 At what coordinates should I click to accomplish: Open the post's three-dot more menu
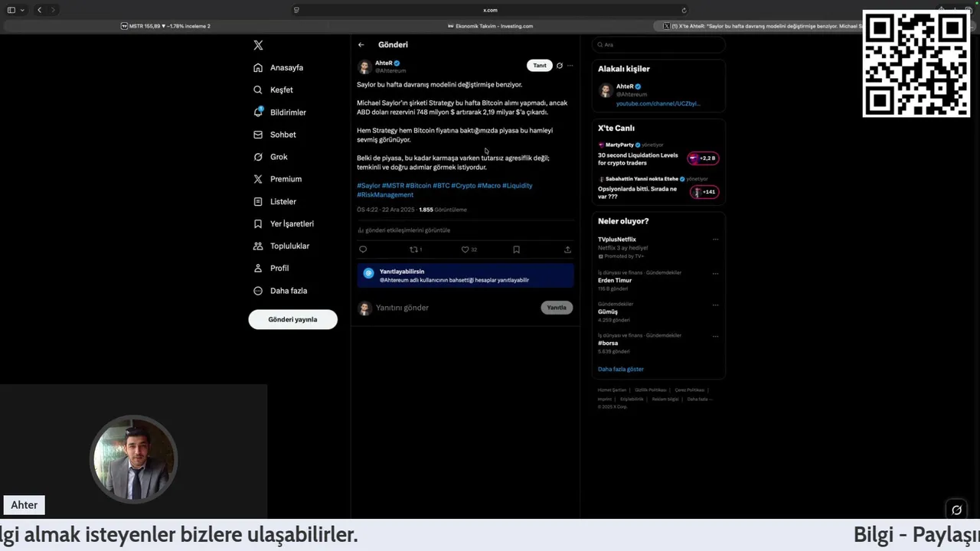(x=570, y=66)
